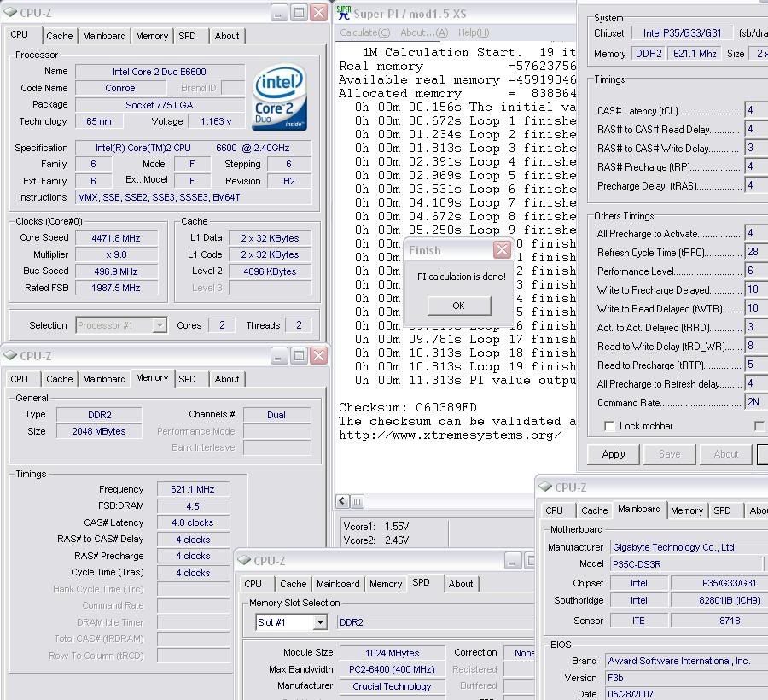Switch to Cache tab in CPU-Z processor window
768x700 pixels.
click(59, 36)
